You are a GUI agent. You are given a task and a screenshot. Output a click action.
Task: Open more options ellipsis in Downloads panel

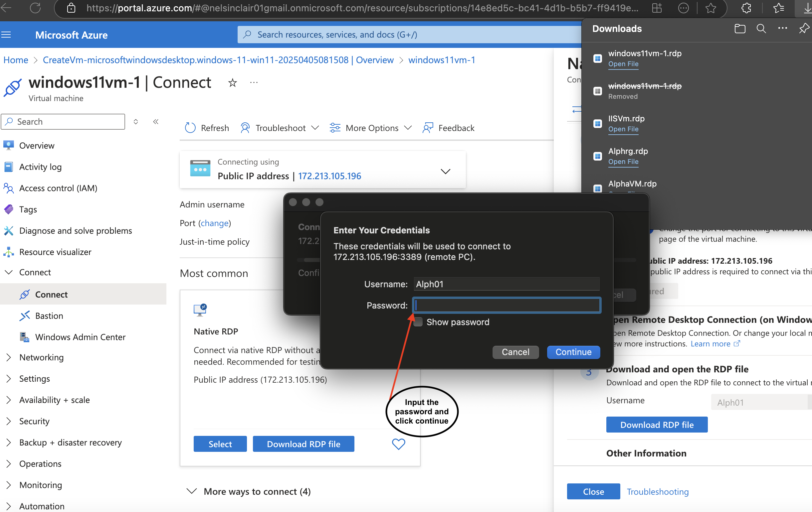(782, 28)
